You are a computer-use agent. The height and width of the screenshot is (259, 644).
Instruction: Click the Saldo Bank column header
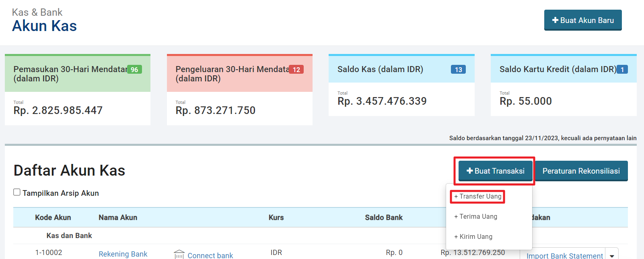click(384, 218)
